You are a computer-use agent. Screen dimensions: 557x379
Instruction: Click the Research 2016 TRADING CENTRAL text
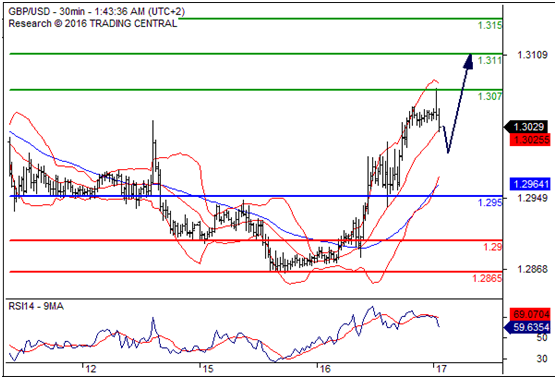coord(92,23)
